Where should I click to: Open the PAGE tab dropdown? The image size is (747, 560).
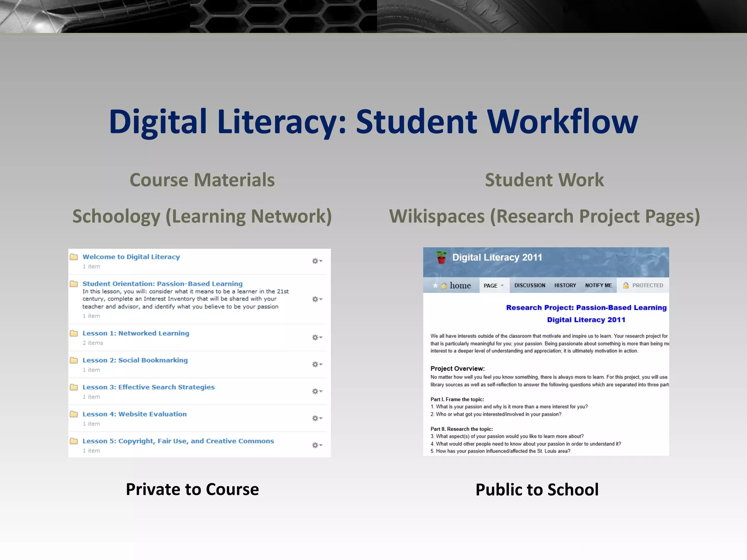click(494, 285)
